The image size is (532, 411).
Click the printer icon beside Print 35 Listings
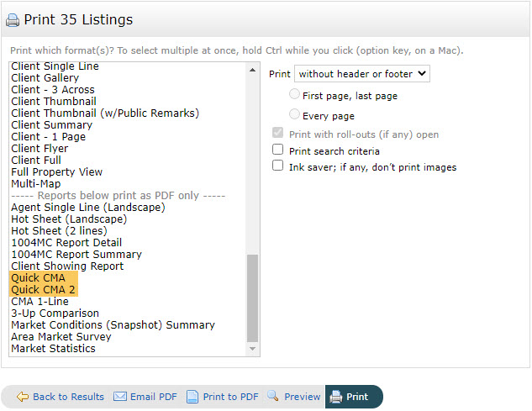tap(13, 20)
